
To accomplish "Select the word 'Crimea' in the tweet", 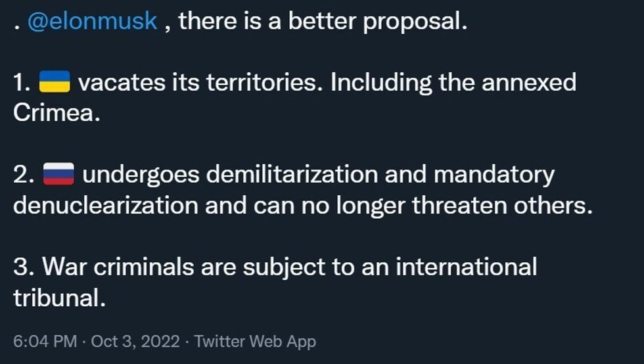I will (55, 113).
